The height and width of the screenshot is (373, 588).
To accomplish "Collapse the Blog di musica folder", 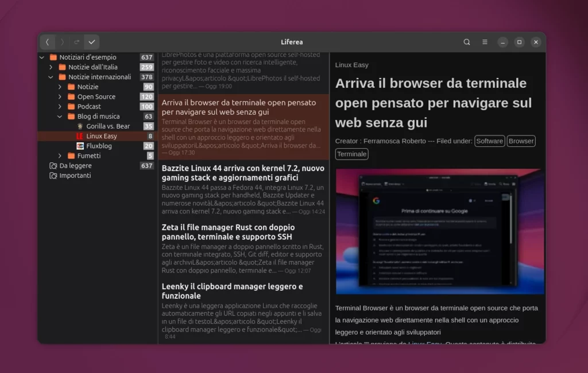I will pos(60,116).
